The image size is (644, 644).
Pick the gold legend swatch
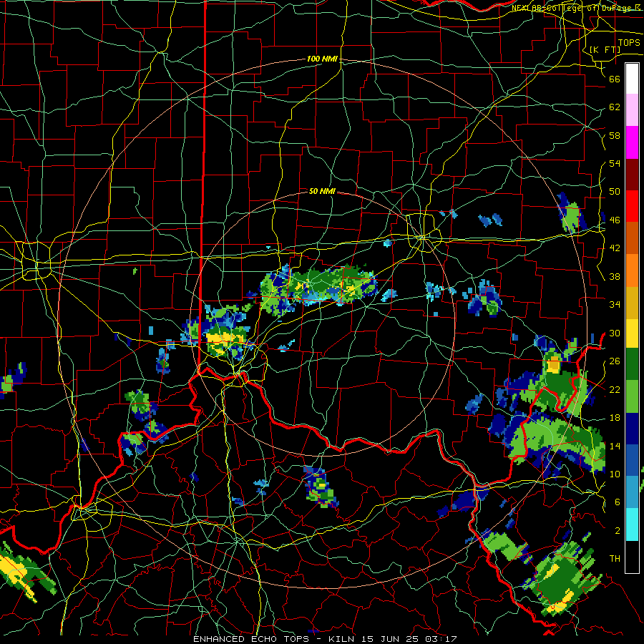(x=632, y=302)
